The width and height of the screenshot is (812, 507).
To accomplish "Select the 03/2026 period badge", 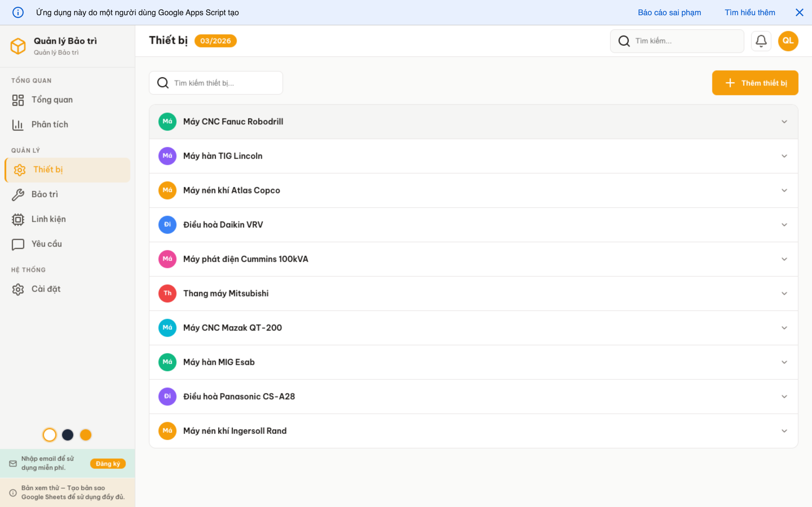I will point(215,41).
